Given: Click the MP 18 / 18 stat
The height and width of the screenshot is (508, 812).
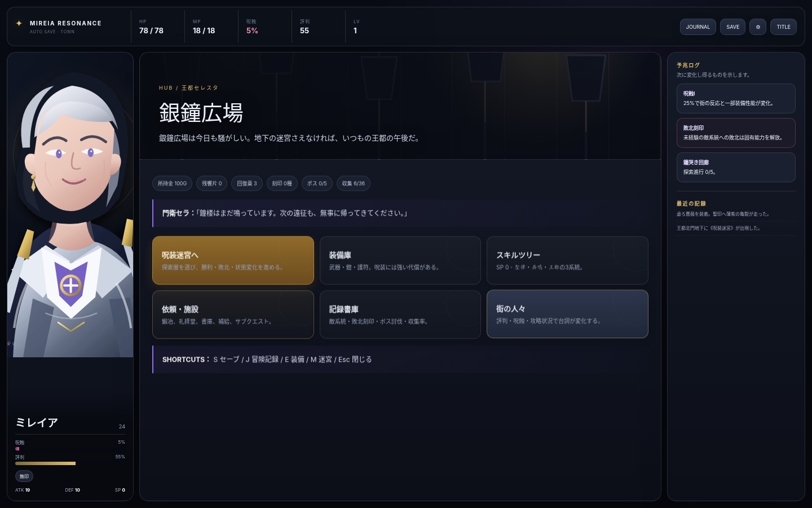Looking at the screenshot, I should click(x=204, y=27).
